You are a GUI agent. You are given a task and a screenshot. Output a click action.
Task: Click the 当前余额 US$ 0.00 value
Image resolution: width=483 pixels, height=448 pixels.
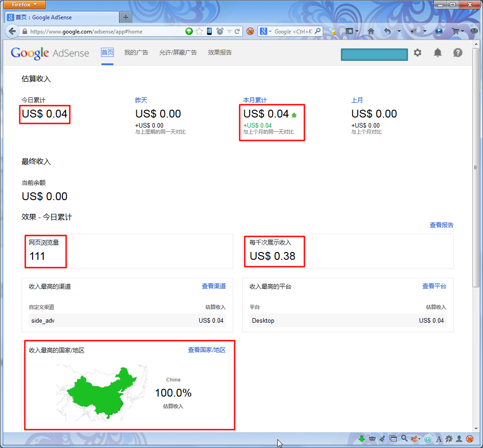tap(45, 196)
